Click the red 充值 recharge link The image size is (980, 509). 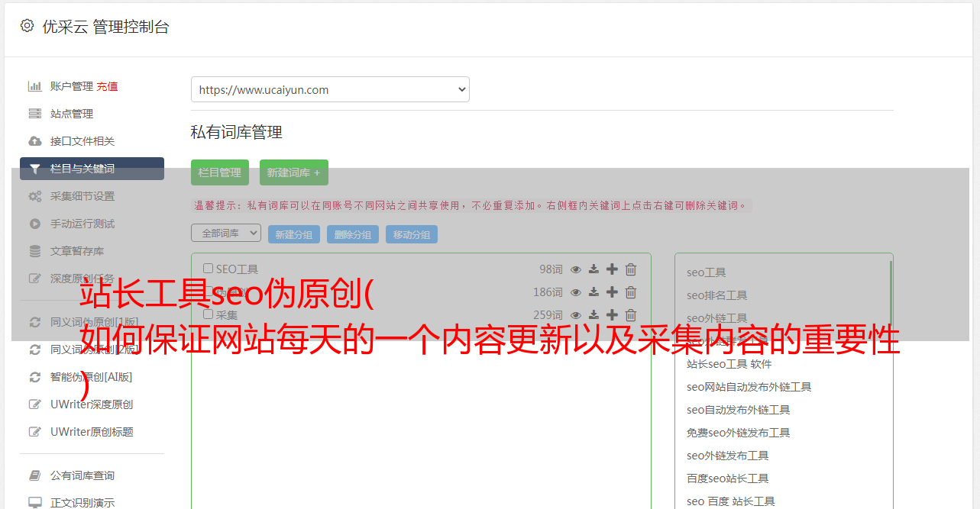pos(107,86)
